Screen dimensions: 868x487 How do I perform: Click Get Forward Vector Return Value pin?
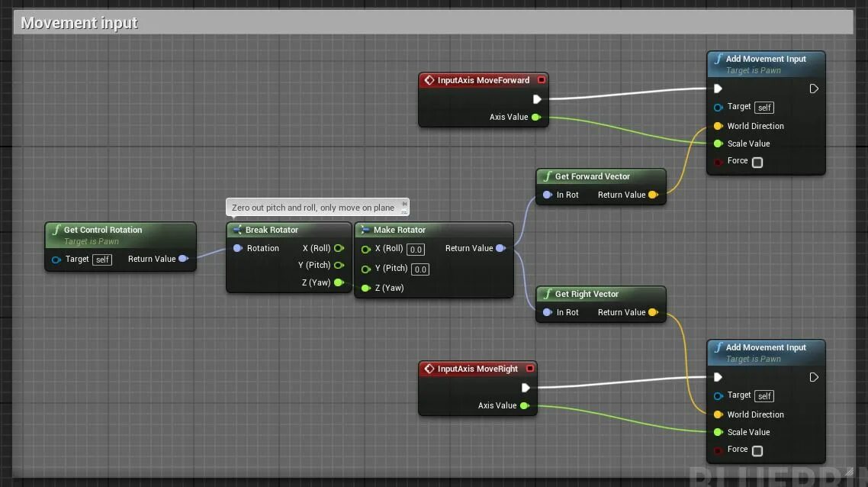[653, 195]
